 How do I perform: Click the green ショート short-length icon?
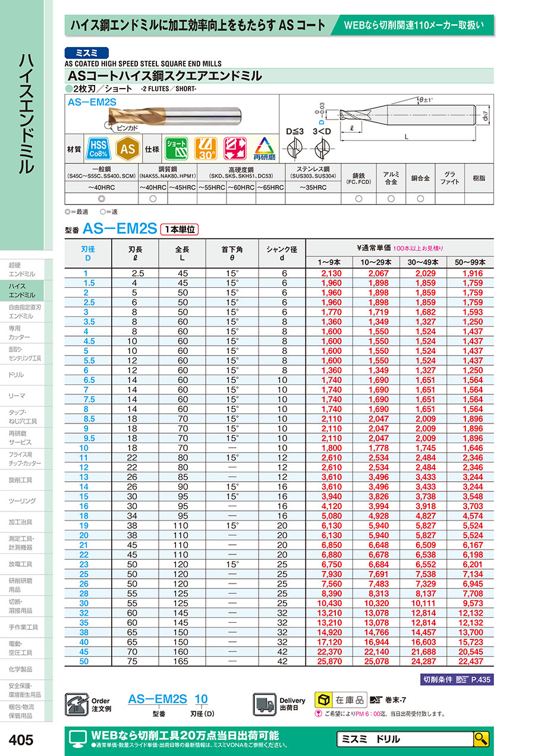click(x=175, y=149)
